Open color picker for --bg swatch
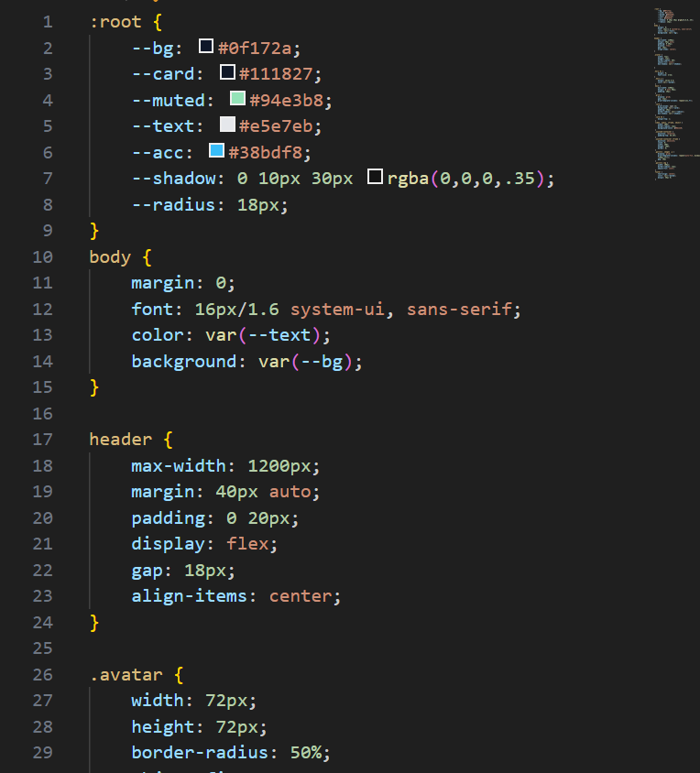Image resolution: width=700 pixels, height=773 pixels. pyautogui.click(x=206, y=47)
